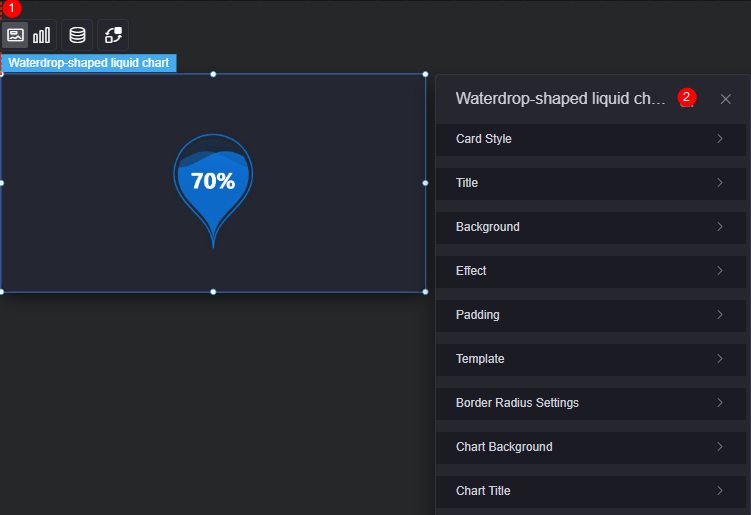This screenshot has width=751, height=515.
Task: Close the Waterdrop-shaped liquid chart panel
Action: 726,99
